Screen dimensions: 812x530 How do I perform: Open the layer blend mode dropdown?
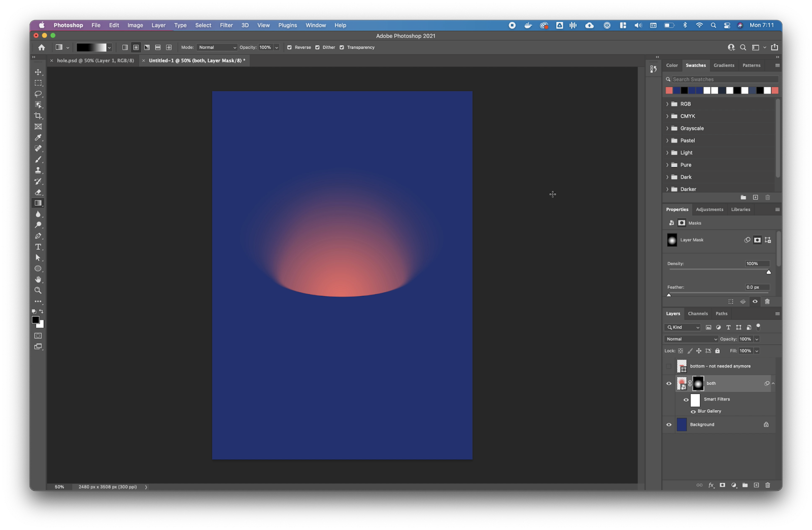click(x=691, y=339)
